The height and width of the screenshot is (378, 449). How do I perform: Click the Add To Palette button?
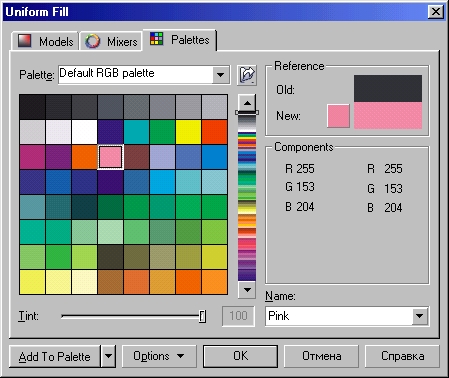point(55,356)
